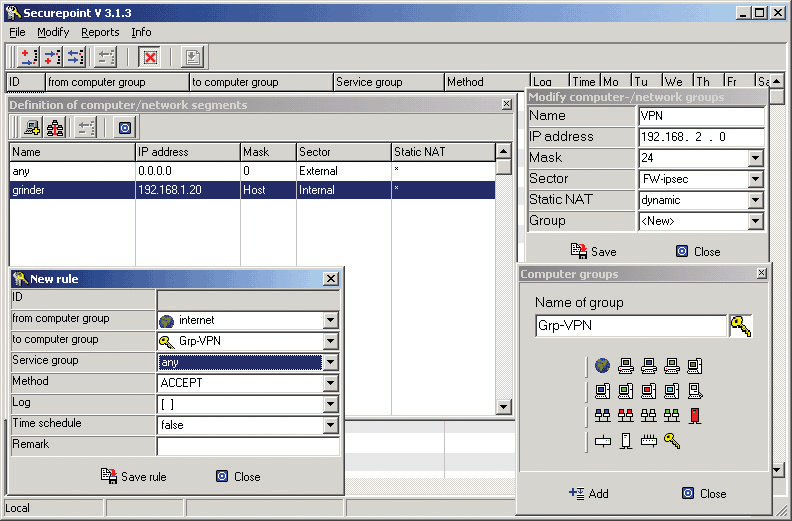Click the Save rule button
Screen dimensions: 792x521
tap(133, 476)
